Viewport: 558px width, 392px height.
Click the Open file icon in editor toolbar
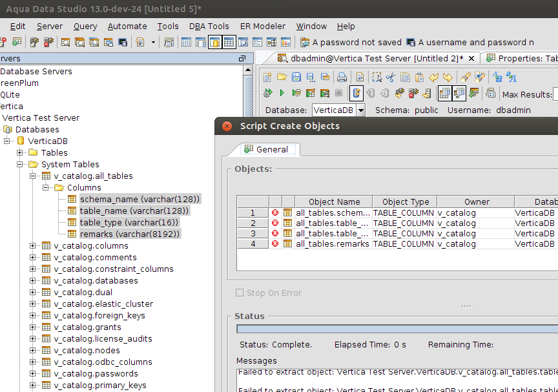click(282, 77)
